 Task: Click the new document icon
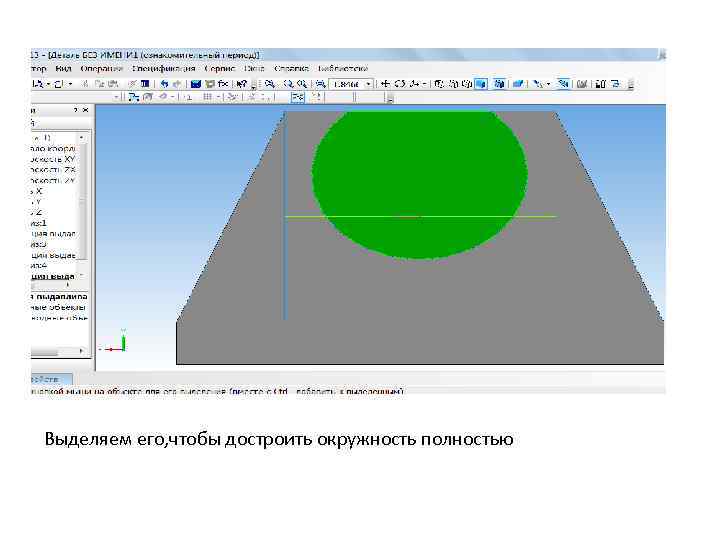tap(39, 84)
